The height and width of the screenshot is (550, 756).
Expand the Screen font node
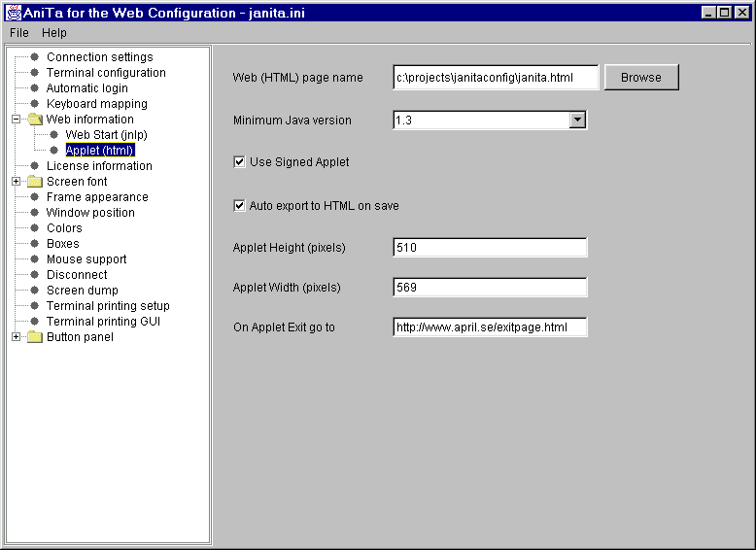[16, 182]
